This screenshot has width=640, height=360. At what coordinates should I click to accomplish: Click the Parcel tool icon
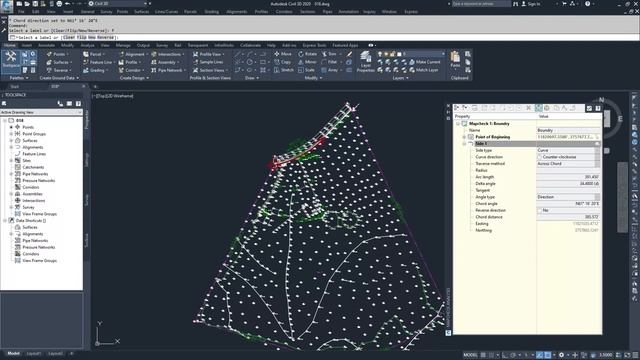86,54
